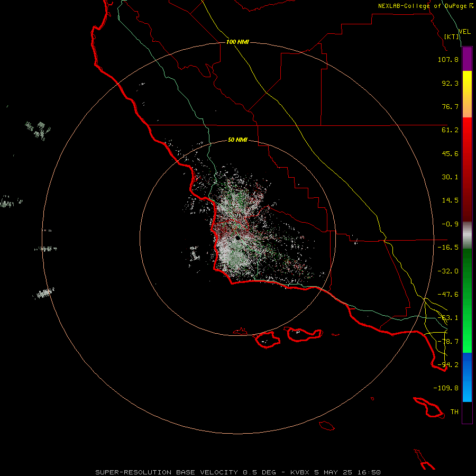
Task: Click the 92.3 scale value
Action: pyautogui.click(x=450, y=83)
